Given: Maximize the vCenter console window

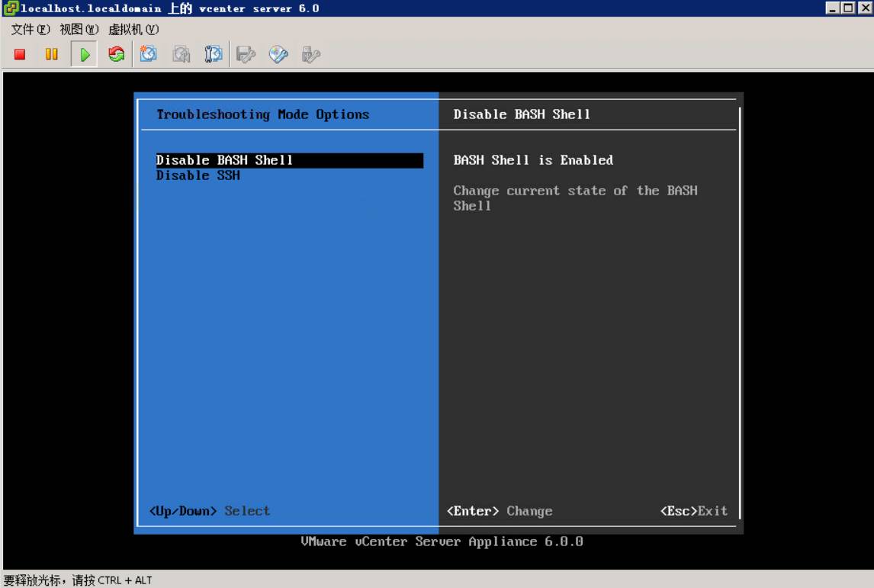Looking at the screenshot, I should tap(848, 8).
